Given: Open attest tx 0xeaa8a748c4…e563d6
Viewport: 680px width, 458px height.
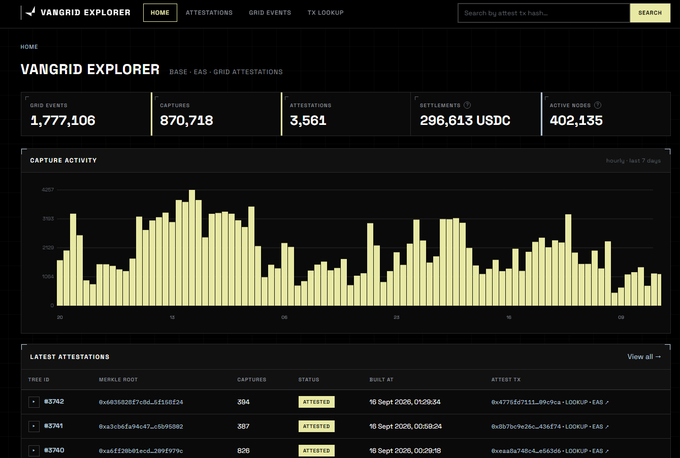Looking at the screenshot, I should (526, 451).
